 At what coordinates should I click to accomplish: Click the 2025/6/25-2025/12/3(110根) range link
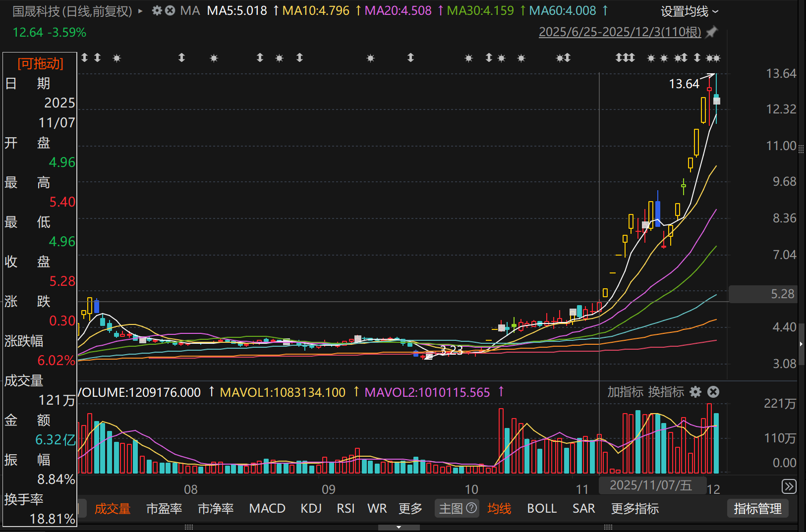point(620,32)
